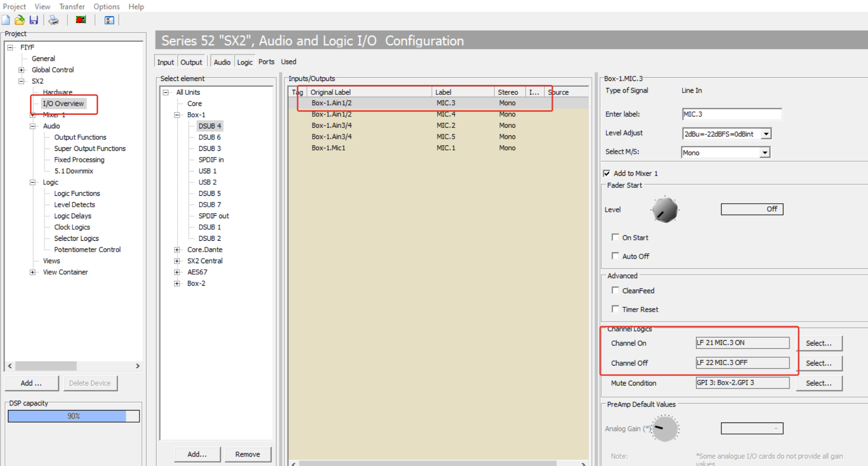Image resolution: width=868 pixels, height=466 pixels.
Task: Click Add... button under Select element
Action: pos(197,454)
